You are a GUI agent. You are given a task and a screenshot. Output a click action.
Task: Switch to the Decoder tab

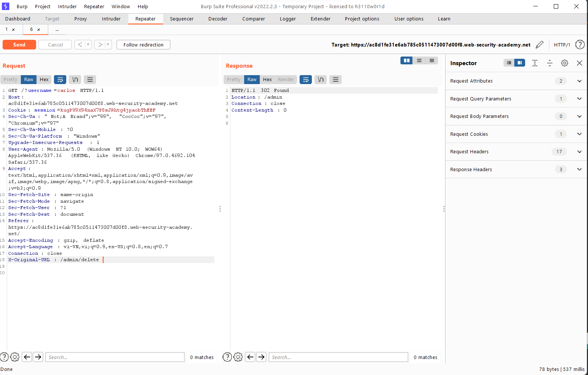pos(218,19)
